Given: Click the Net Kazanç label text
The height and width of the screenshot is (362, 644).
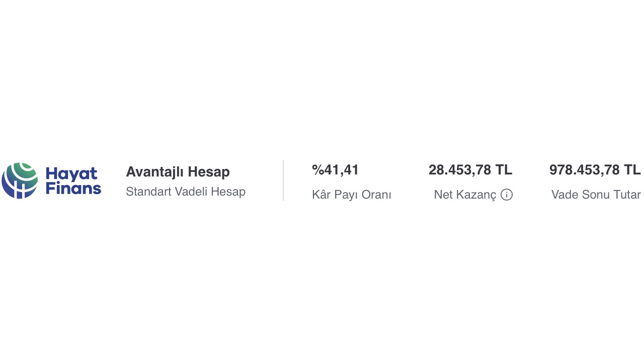Looking at the screenshot, I should point(465,195).
